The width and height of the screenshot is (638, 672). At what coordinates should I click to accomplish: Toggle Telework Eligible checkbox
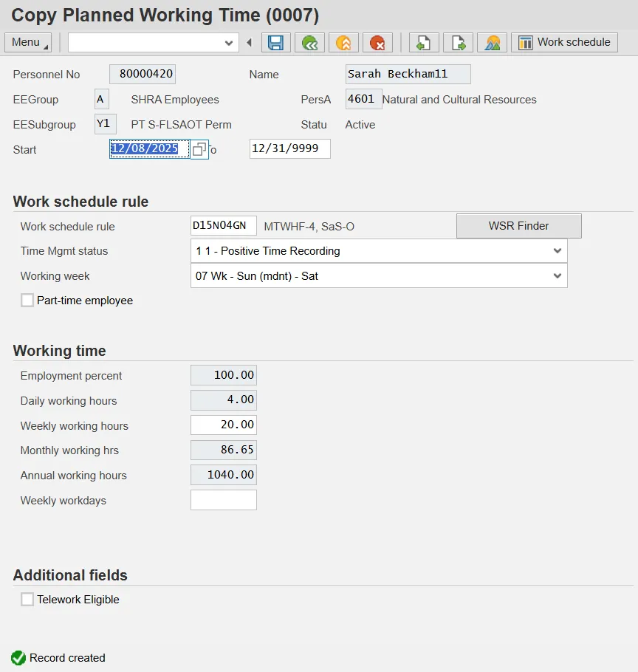tap(27, 600)
